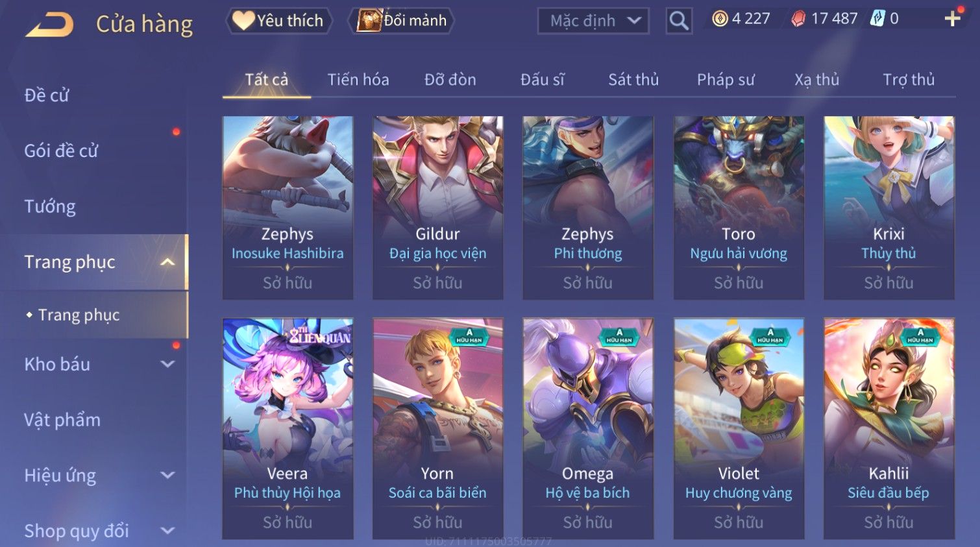Tap the golden back arrow icon
The width and height of the screenshot is (980, 547).
[49, 25]
